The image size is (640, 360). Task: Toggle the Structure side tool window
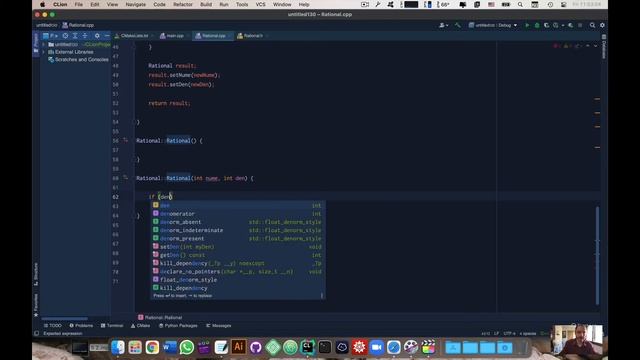[x=36, y=274]
